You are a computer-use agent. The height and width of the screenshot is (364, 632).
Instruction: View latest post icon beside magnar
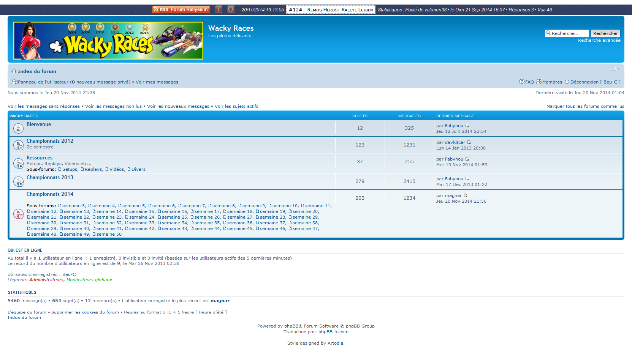[466, 195]
